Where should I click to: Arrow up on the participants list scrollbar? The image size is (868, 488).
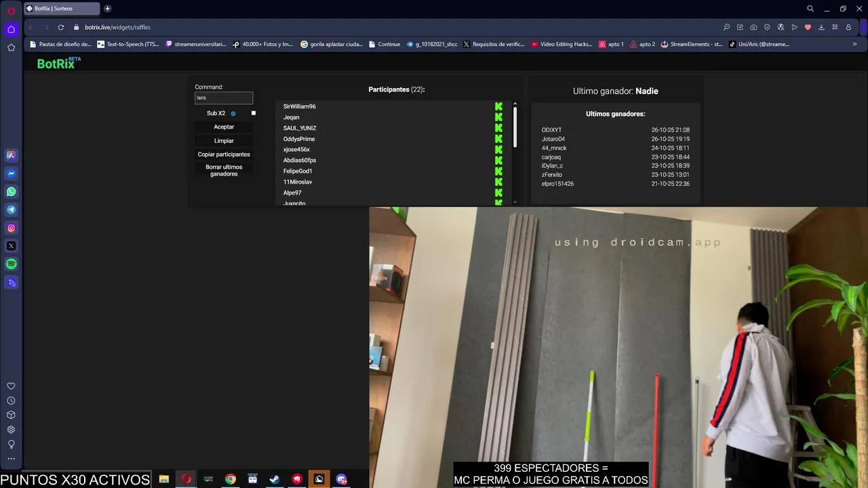(x=515, y=104)
